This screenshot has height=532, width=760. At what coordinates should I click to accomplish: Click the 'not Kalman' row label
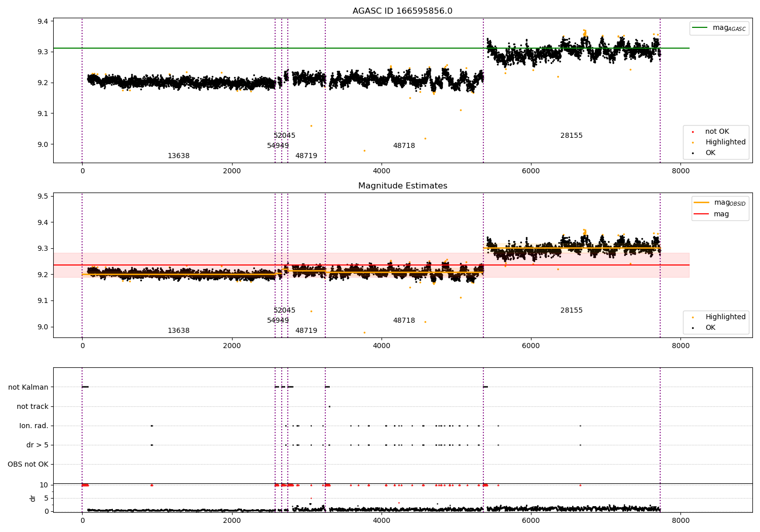(x=28, y=388)
